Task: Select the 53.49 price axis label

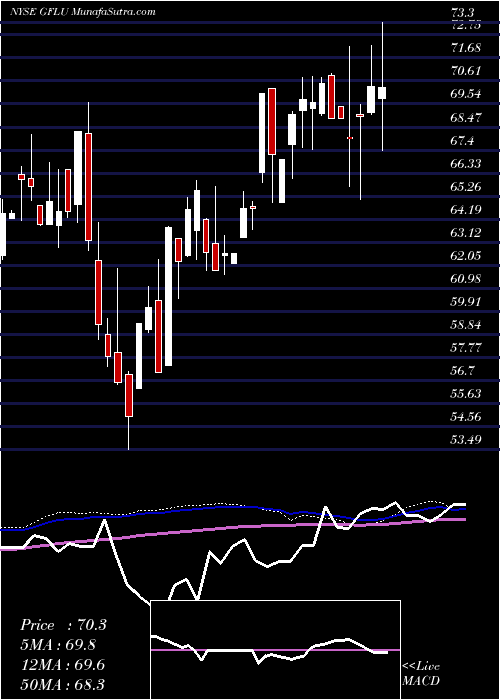Action: 466,440
